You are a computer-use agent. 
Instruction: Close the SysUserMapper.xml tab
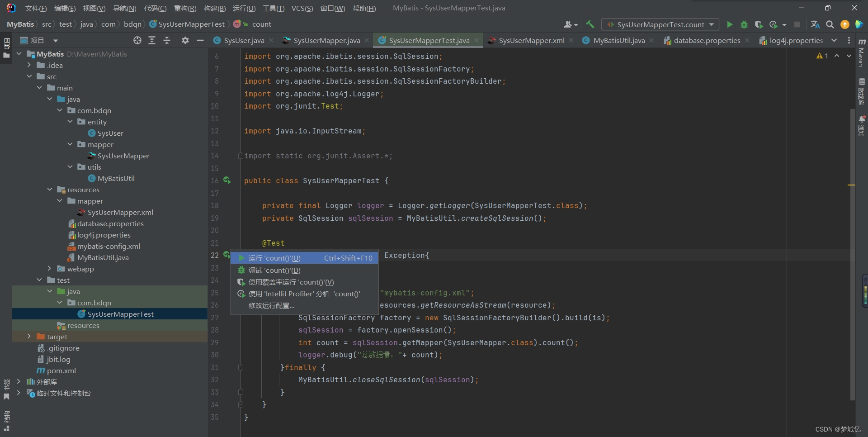[x=571, y=40]
